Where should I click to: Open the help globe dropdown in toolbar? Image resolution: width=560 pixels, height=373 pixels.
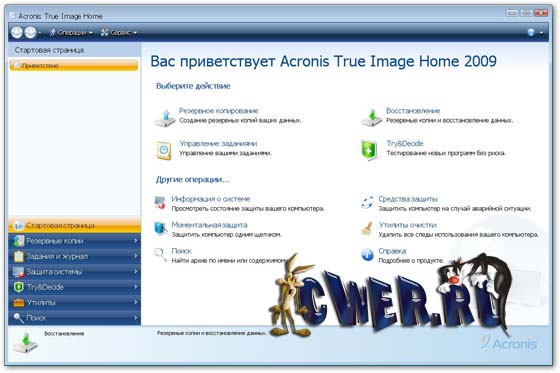click(x=535, y=33)
